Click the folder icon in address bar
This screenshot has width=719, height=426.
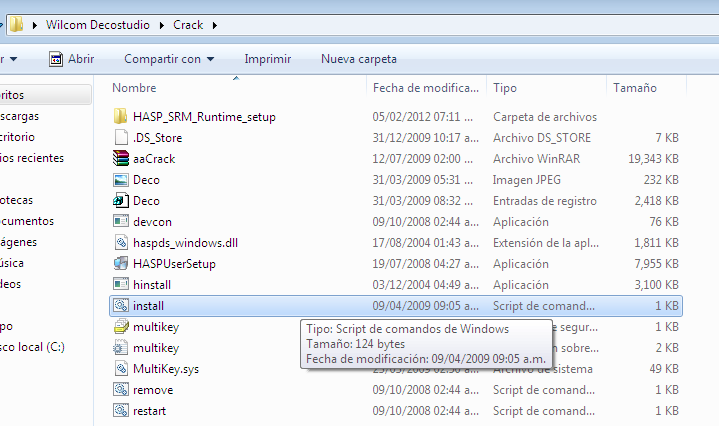(17, 24)
